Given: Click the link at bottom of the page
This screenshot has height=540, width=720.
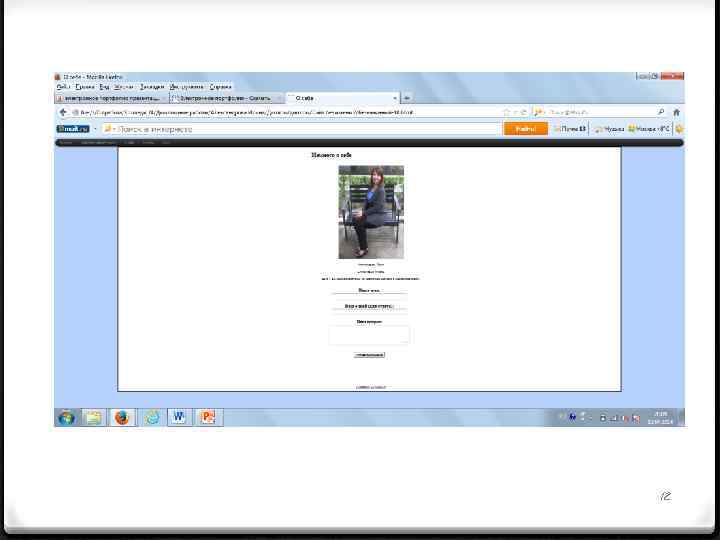Looking at the screenshot, I should [x=371, y=387].
